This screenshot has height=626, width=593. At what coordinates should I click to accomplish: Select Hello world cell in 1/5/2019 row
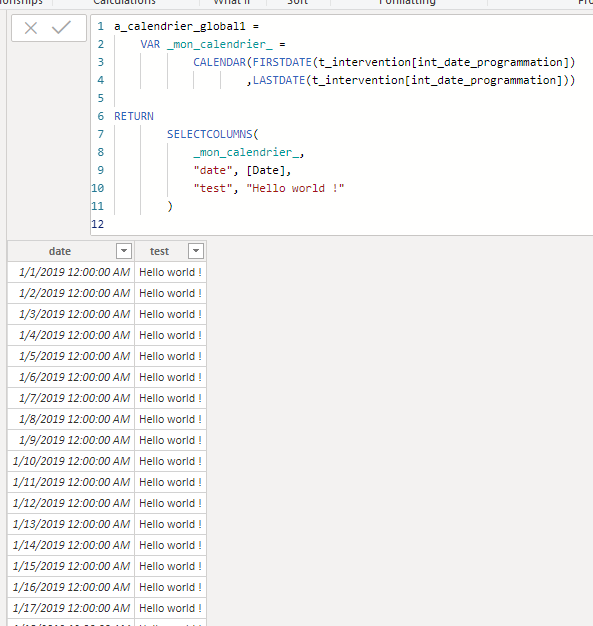pos(171,356)
